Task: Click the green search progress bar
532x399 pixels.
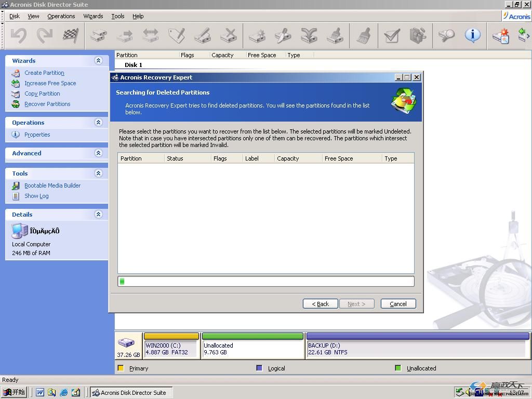Action: [x=266, y=281]
